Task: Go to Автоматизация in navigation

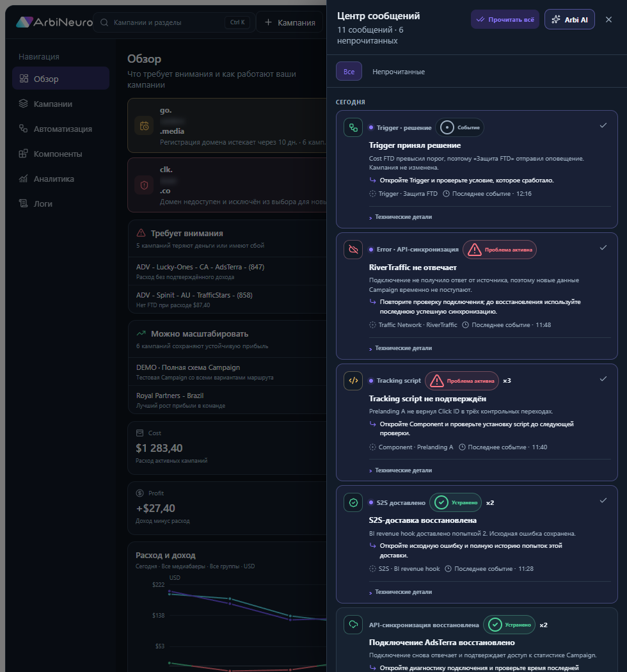Action: (60, 129)
